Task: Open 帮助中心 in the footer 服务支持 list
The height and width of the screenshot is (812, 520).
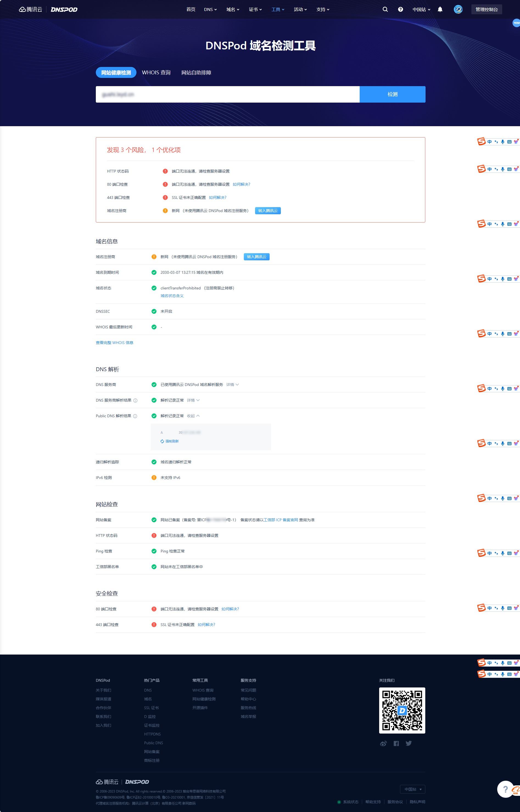Action: click(x=248, y=699)
